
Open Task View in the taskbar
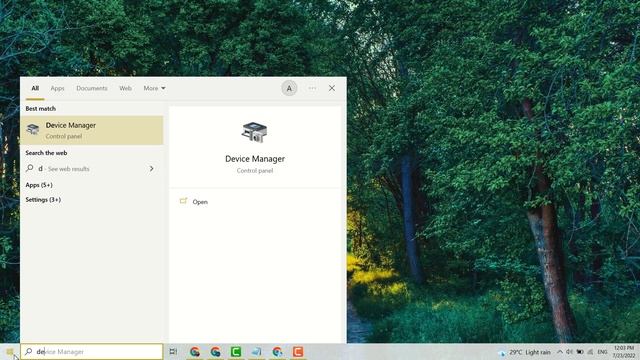tap(173, 351)
